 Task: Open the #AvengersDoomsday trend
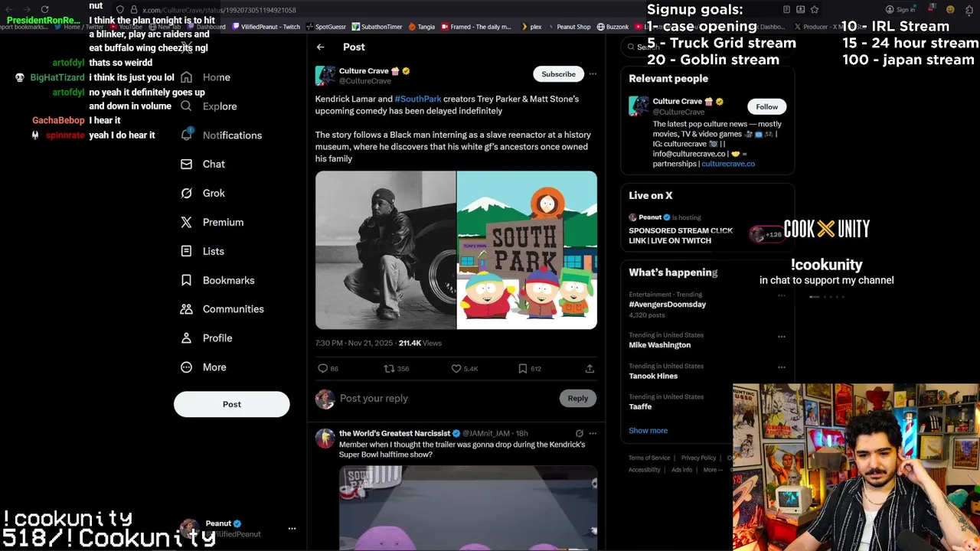[x=667, y=305]
